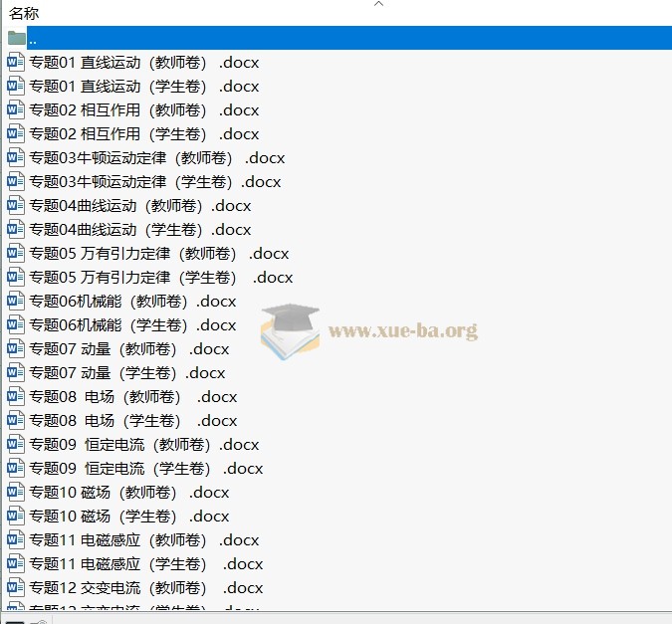Select file 专题09 恒定电流（学生卷）.docx
Viewport: 672px width, 624px height.
(145, 469)
